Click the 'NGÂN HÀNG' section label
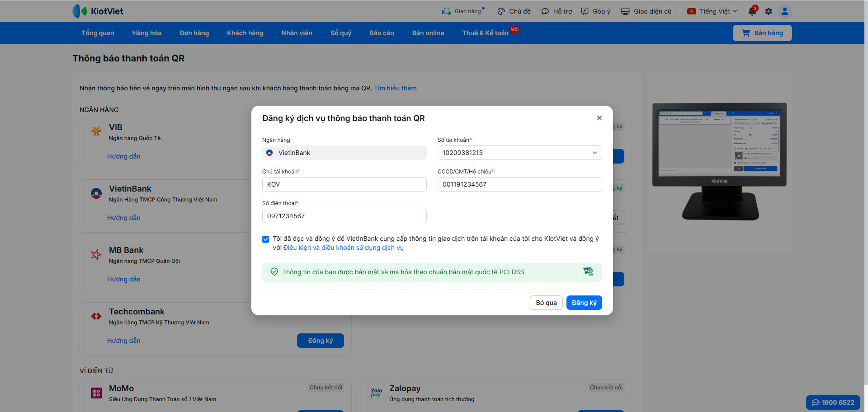 tap(99, 110)
